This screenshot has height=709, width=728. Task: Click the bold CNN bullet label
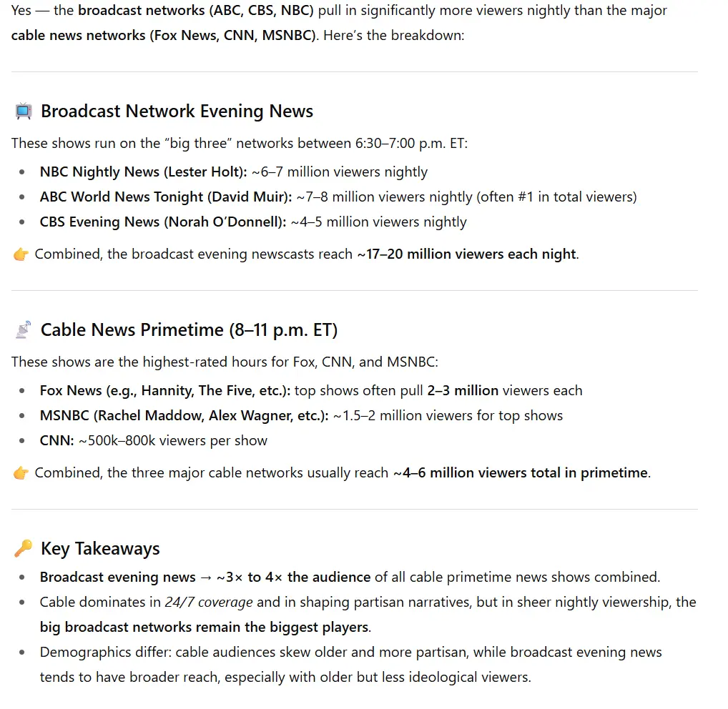pyautogui.click(x=56, y=441)
